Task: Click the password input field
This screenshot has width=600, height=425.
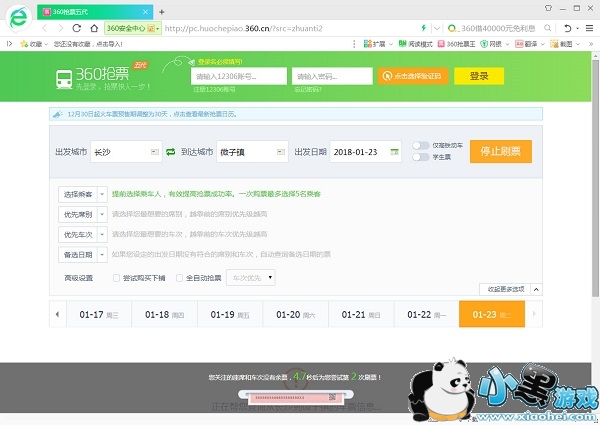Action: (x=332, y=76)
